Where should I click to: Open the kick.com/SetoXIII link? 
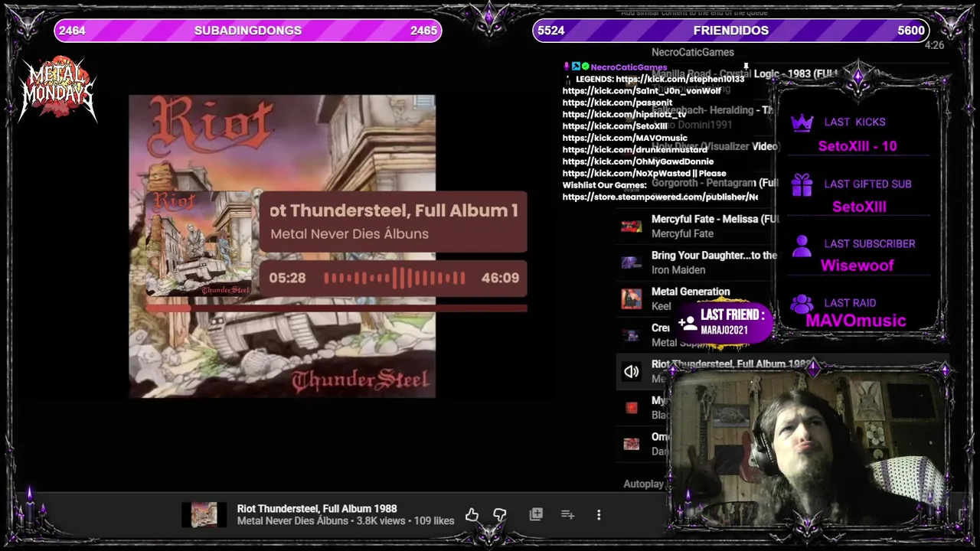click(x=615, y=126)
